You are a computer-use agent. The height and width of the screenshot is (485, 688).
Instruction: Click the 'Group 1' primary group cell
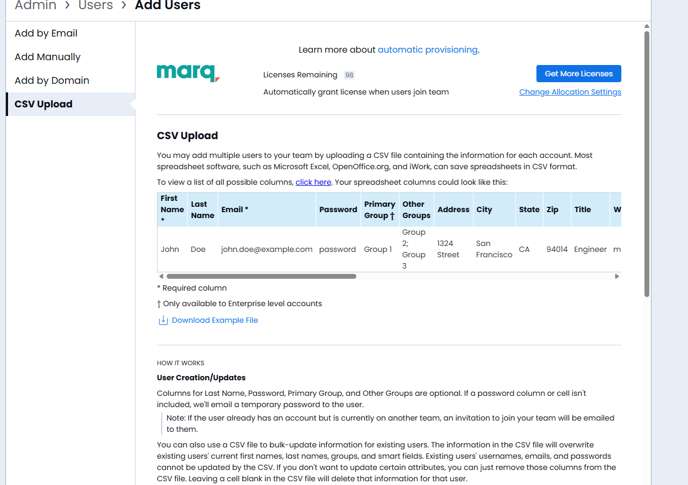click(x=378, y=249)
